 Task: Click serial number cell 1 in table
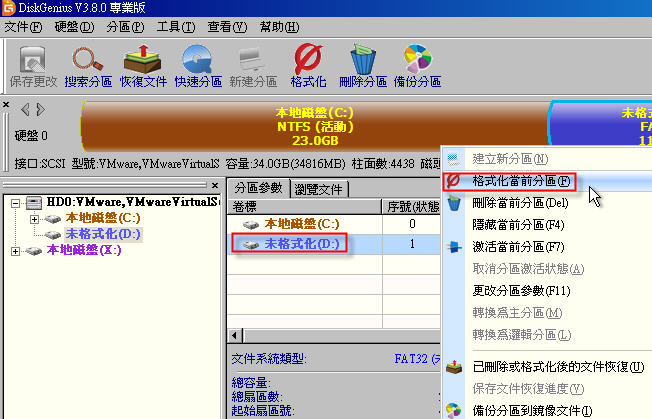tap(412, 244)
